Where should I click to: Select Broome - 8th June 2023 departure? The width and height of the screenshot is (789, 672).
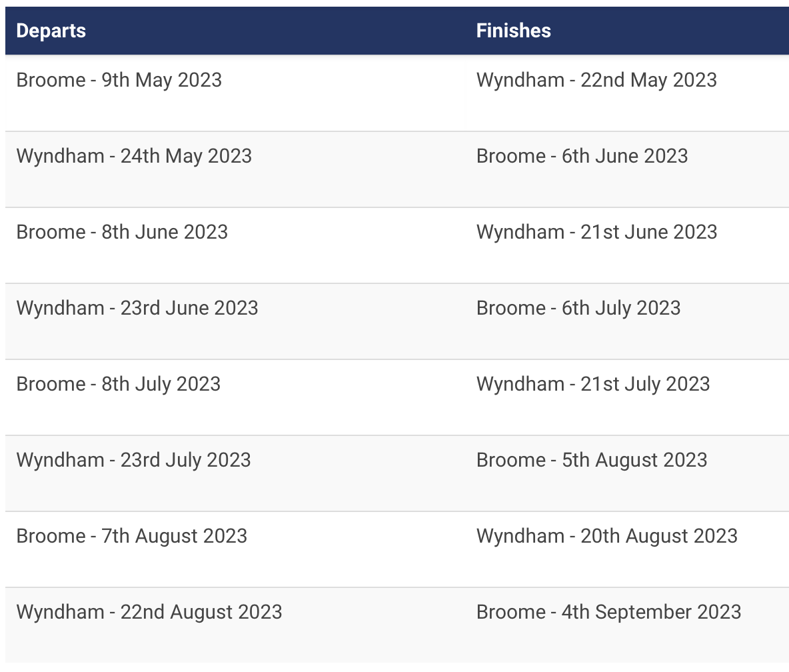click(x=122, y=232)
